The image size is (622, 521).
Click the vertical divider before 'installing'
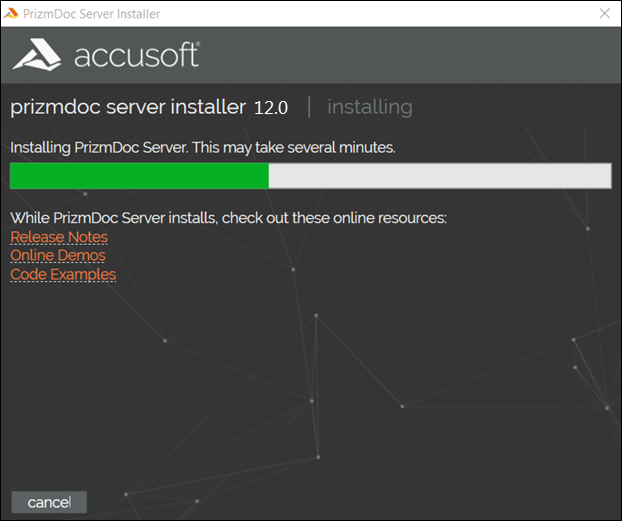[x=309, y=107]
